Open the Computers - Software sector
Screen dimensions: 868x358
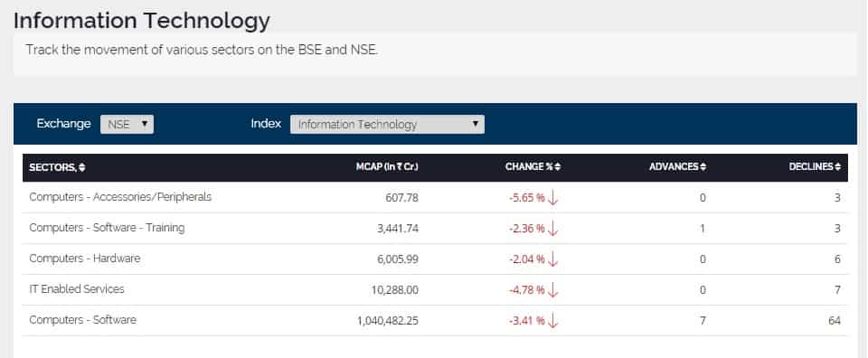82,320
